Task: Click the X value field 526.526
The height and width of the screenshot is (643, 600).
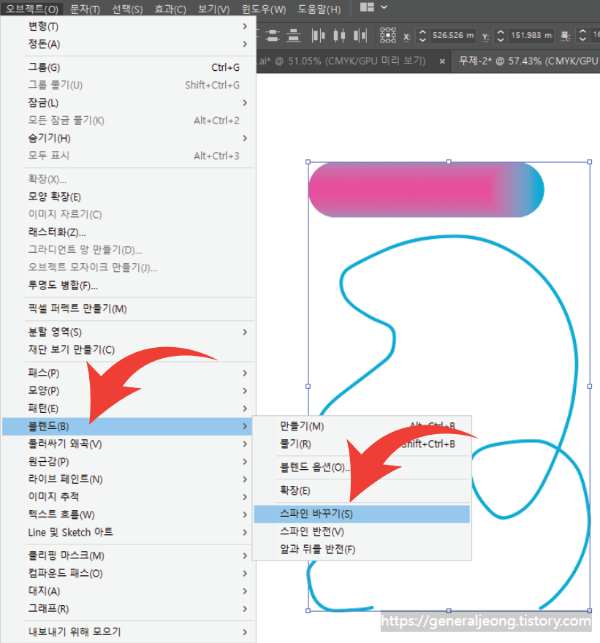Action: pos(453,36)
